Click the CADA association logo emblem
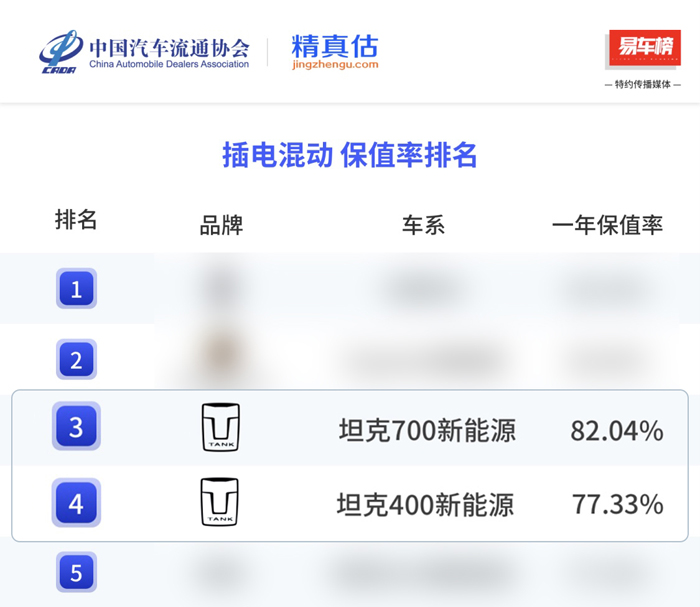The width and height of the screenshot is (700, 607). pyautogui.click(x=62, y=52)
